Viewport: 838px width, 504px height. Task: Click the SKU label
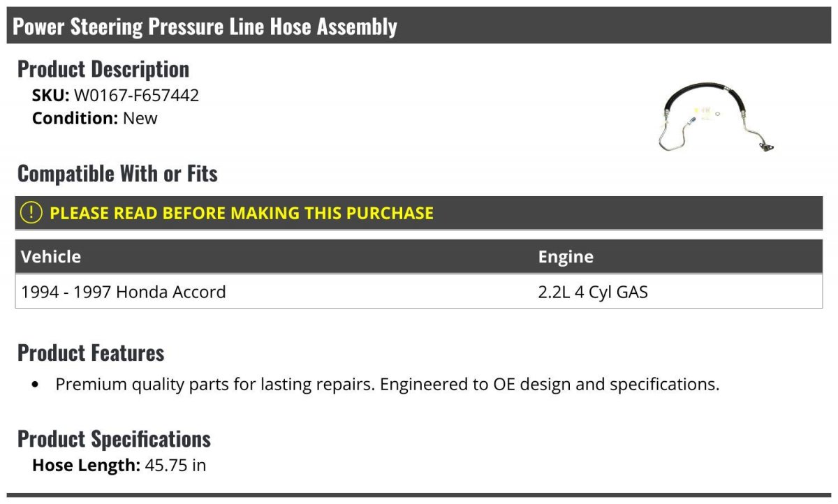point(50,96)
